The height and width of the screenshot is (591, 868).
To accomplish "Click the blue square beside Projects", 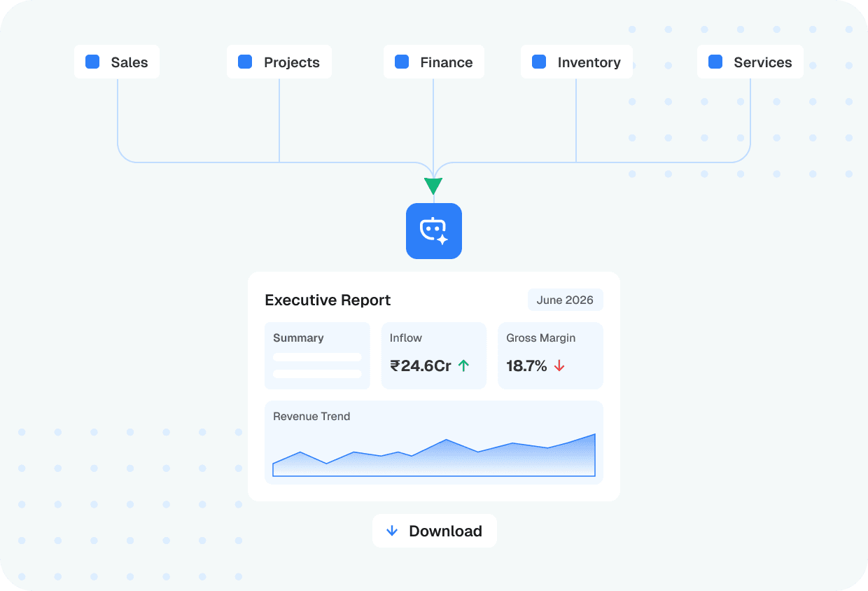I will point(245,62).
